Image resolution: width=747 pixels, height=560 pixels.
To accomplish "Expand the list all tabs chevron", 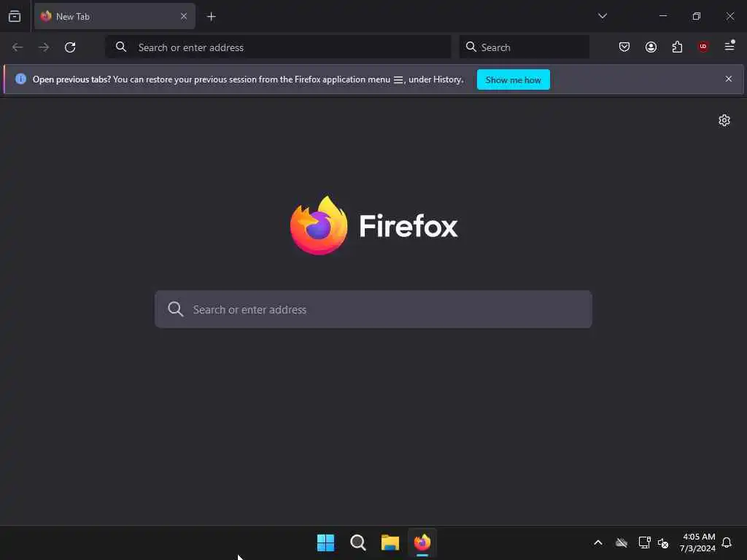I will (x=602, y=16).
